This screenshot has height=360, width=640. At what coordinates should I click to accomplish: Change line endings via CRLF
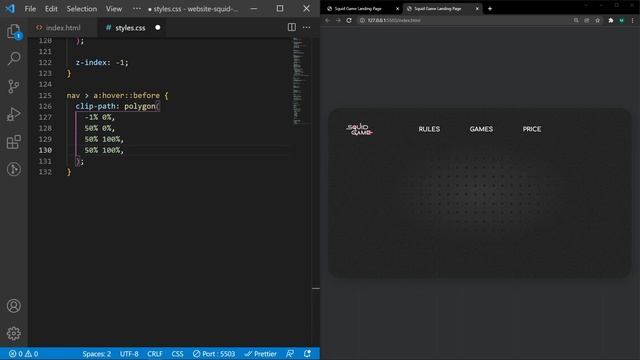155,354
